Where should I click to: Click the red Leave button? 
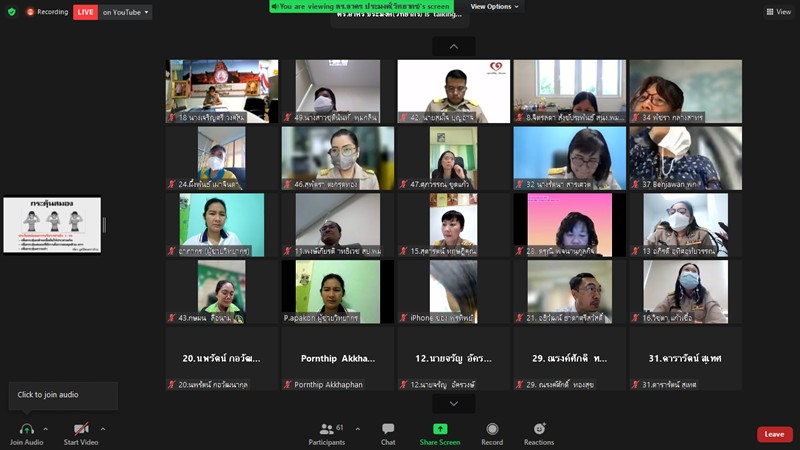tap(774, 434)
